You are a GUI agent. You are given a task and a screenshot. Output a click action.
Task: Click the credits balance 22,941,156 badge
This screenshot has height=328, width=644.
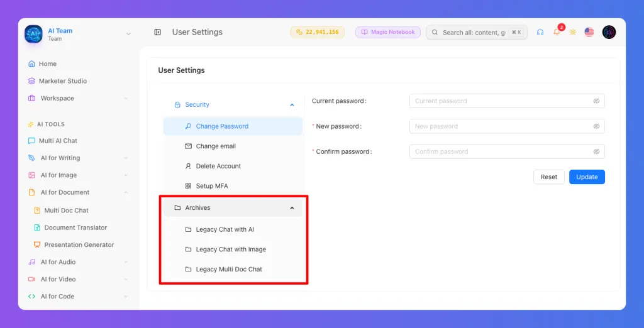(318, 32)
